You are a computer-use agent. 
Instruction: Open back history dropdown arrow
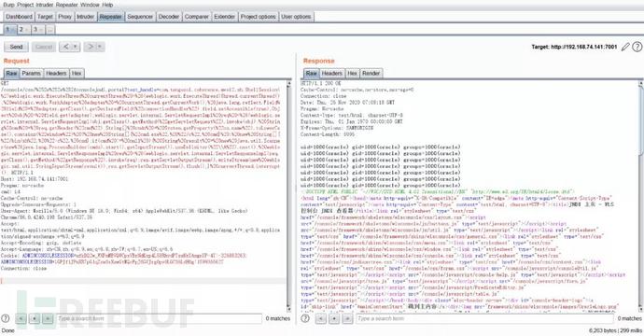click(x=76, y=47)
